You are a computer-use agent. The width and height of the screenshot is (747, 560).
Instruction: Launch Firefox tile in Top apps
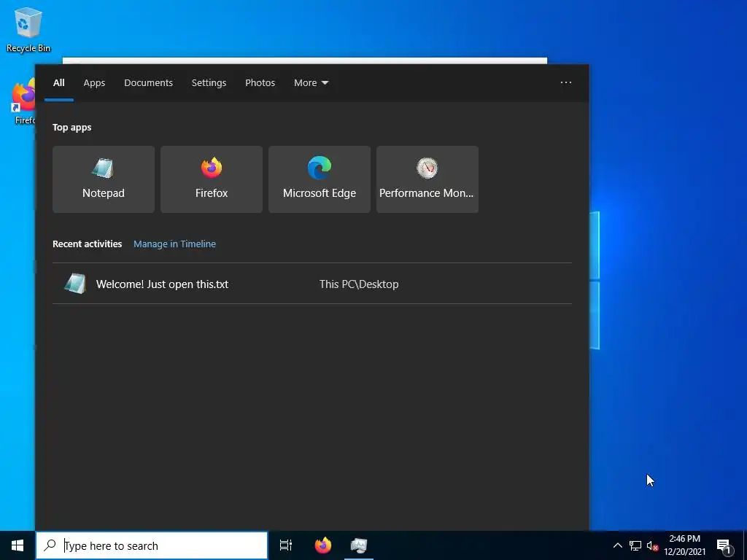coord(212,179)
